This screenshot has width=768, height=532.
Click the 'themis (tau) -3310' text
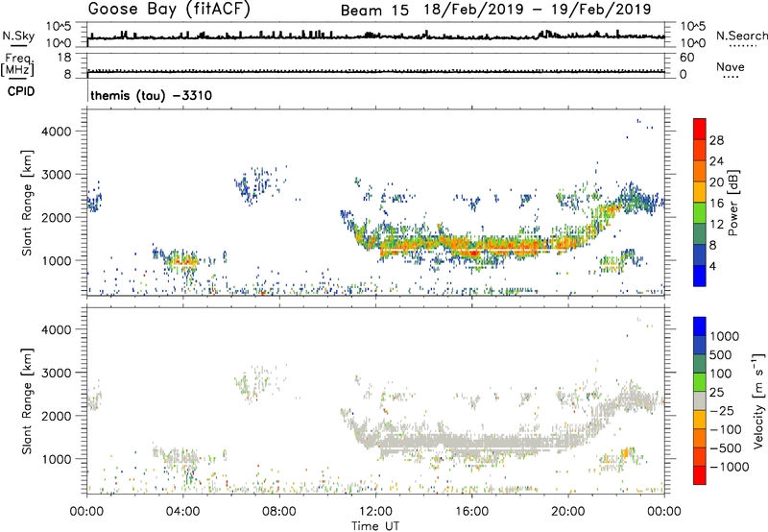[x=151, y=95]
